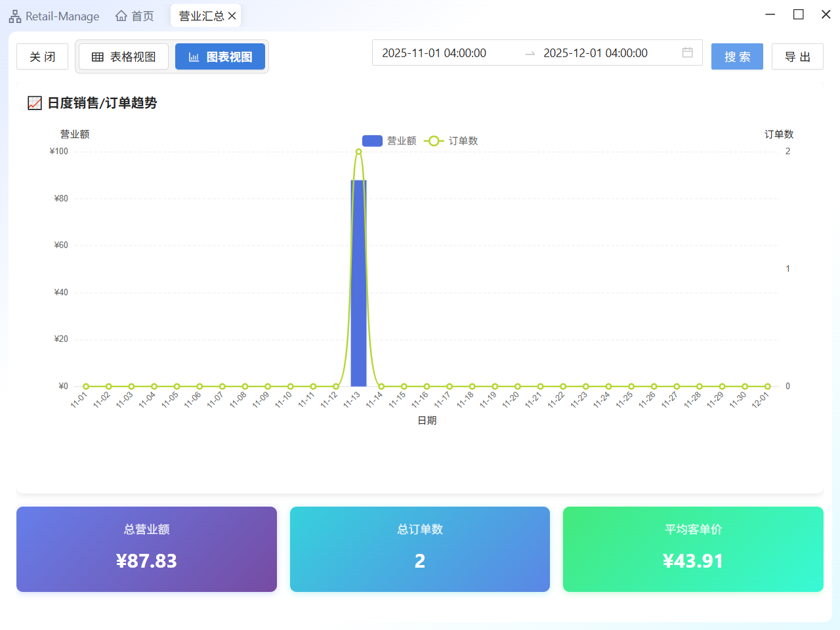Click the 导出 export button

tap(797, 57)
